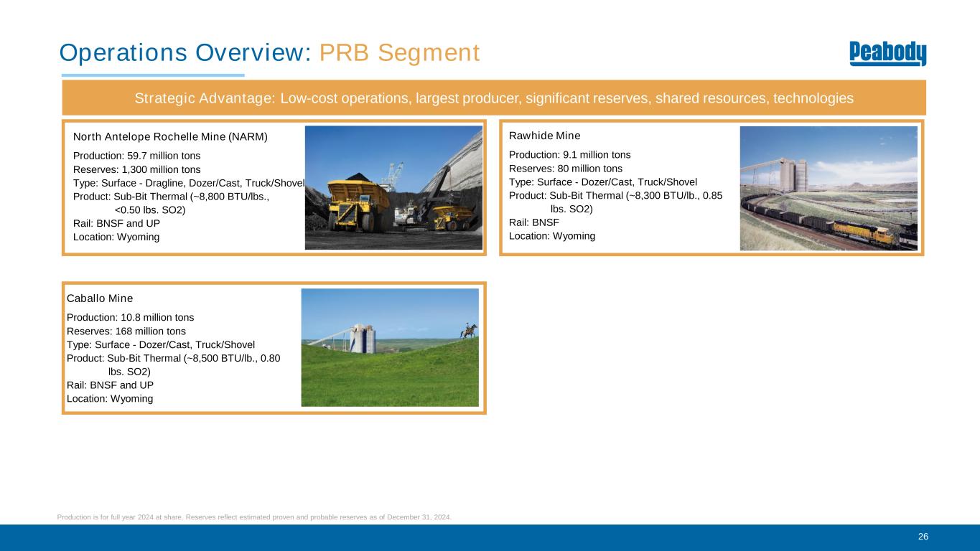Image resolution: width=980 pixels, height=551 pixels.
Task: Open the Caballo Mine green hillside photo
Action: click(x=390, y=347)
